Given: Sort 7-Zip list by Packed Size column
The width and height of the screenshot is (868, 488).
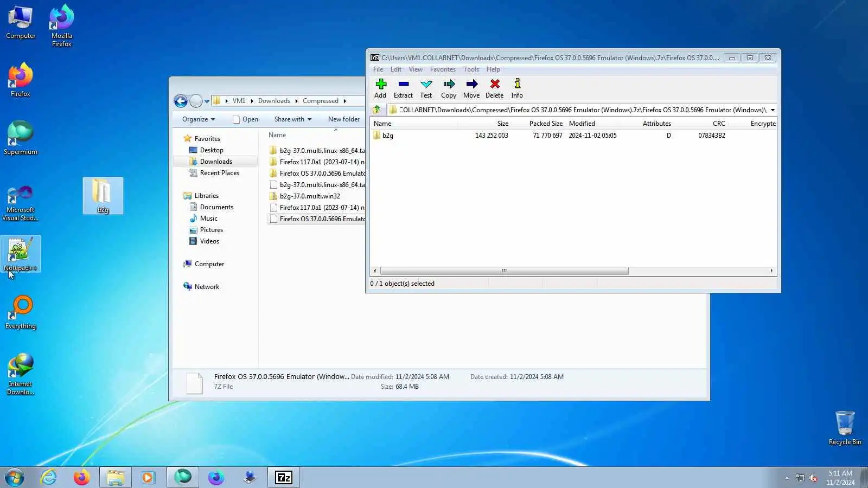Looking at the screenshot, I should click(546, 124).
